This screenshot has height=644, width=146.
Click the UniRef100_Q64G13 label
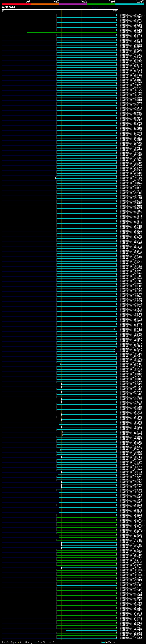point(131,533)
